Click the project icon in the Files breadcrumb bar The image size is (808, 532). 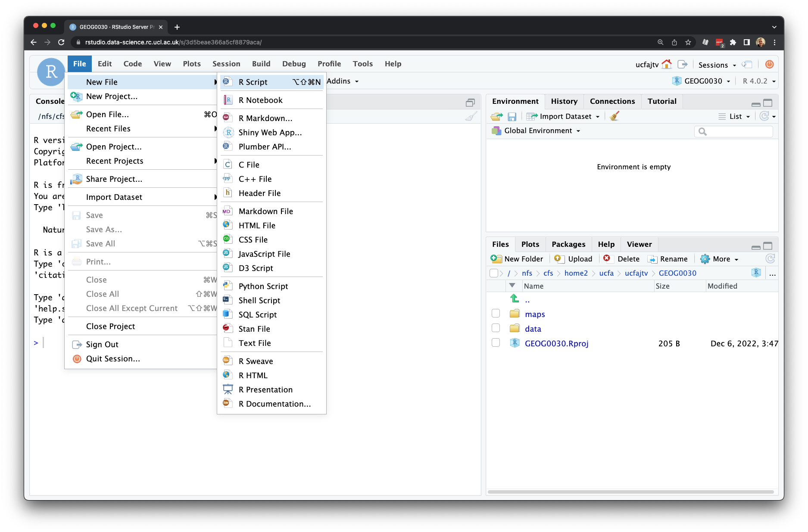(756, 273)
